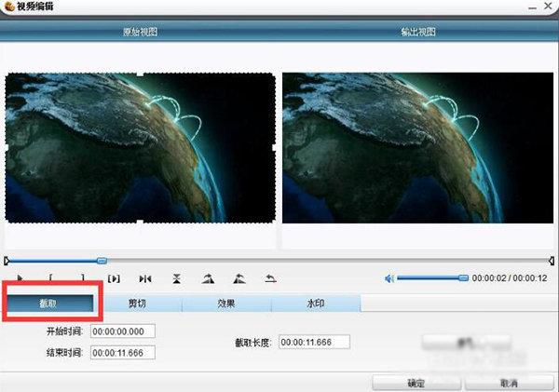Click the volume slider handle
Image resolution: width=559 pixels, height=392 pixels.
(x=463, y=278)
